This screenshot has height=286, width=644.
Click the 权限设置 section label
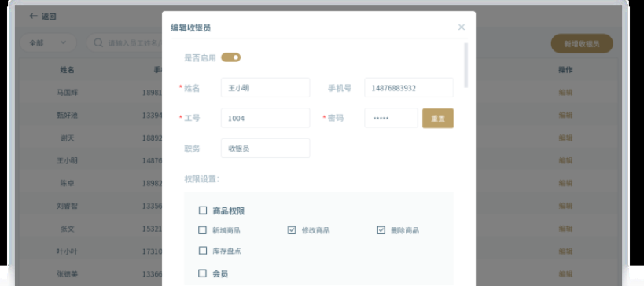(201, 179)
